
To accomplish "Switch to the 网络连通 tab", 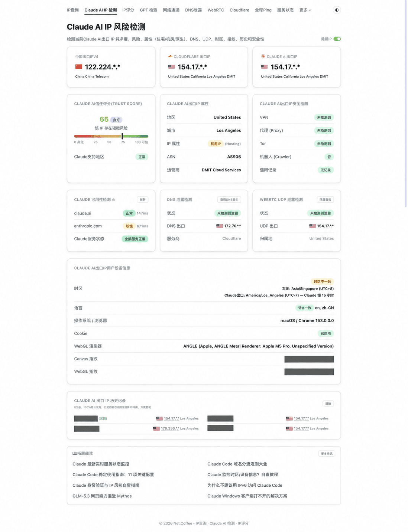I will pyautogui.click(x=171, y=10).
